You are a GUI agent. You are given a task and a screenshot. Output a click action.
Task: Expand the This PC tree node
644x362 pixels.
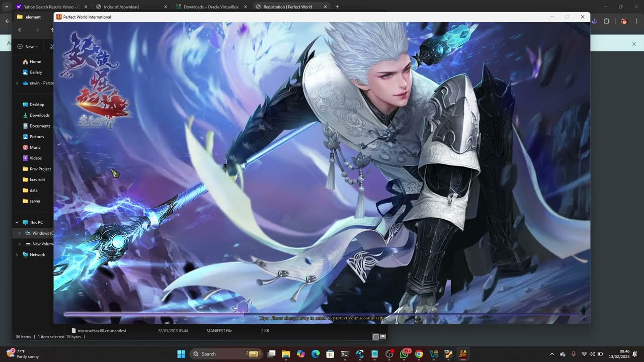tap(17, 222)
